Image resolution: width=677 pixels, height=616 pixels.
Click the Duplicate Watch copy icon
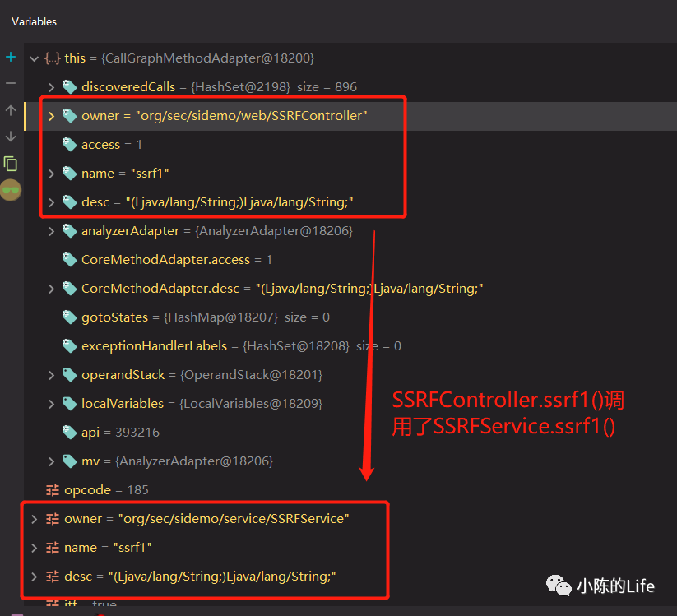tap(11, 164)
